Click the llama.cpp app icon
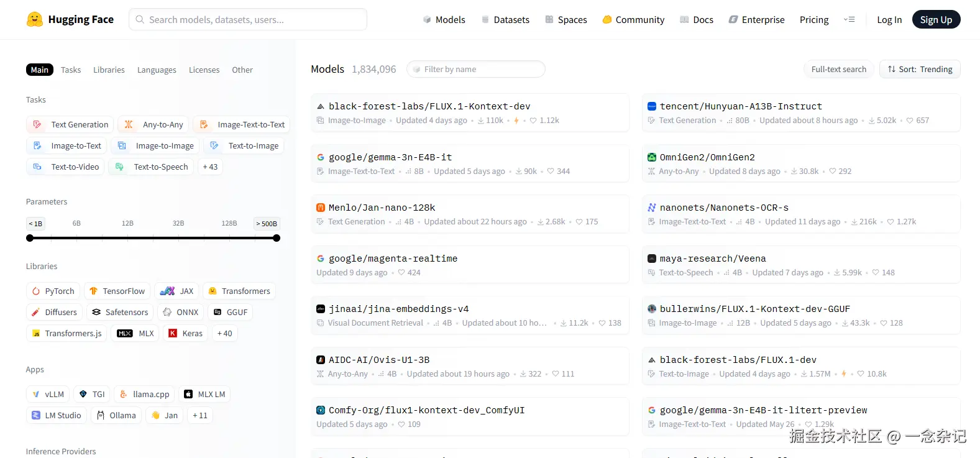 point(124,394)
